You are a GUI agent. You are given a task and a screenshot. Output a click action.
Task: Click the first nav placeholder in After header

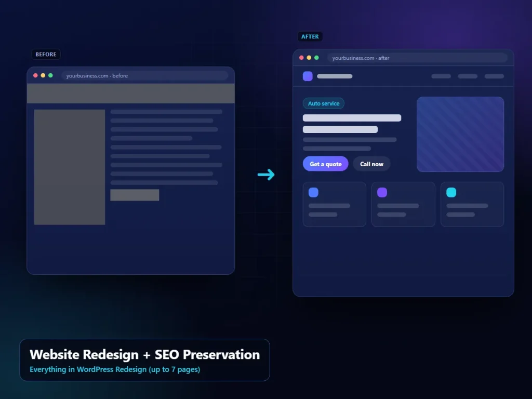pos(441,76)
